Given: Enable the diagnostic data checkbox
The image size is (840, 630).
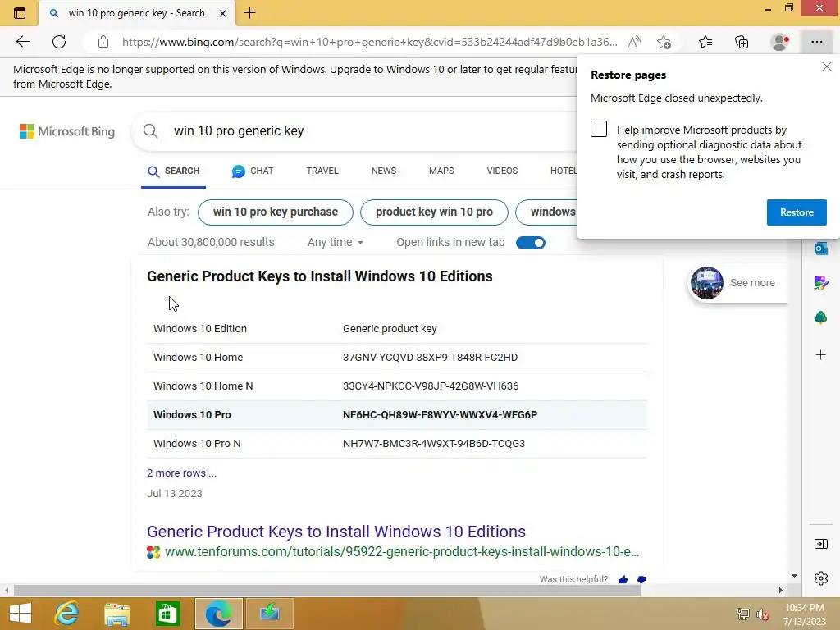Looking at the screenshot, I should [598, 129].
